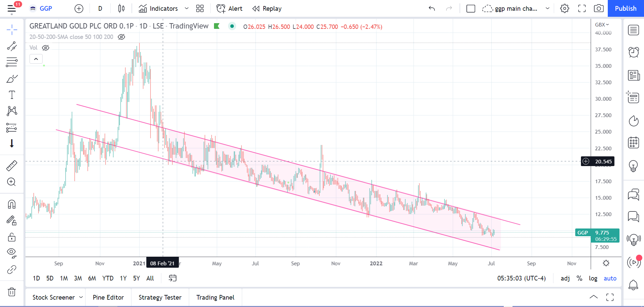The width and height of the screenshot is (644, 307).
Task: Activate the zoom in tool
Action: [x=12, y=182]
